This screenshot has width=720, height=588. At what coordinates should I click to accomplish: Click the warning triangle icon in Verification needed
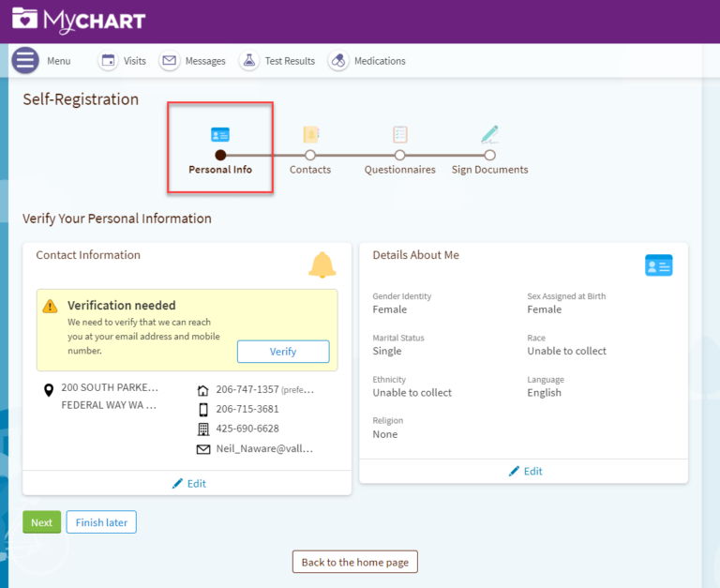coord(50,306)
